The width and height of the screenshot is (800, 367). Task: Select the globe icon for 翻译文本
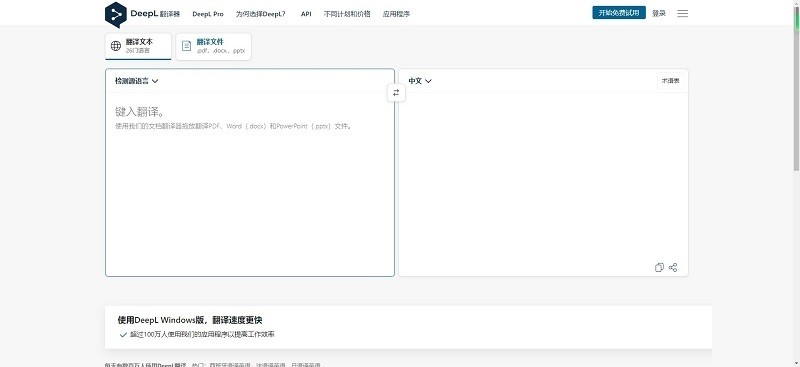pos(116,46)
